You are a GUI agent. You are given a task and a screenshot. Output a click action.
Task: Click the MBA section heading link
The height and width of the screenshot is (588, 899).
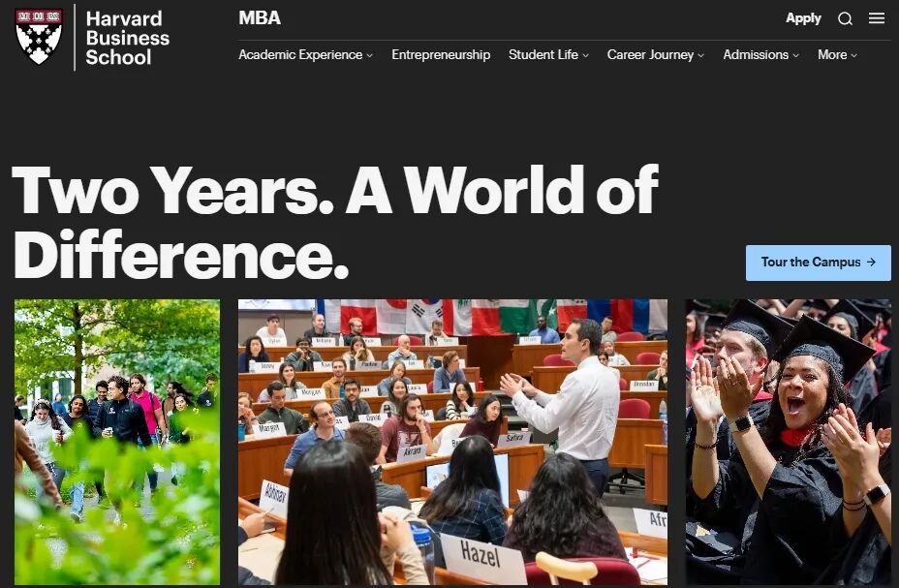(260, 17)
